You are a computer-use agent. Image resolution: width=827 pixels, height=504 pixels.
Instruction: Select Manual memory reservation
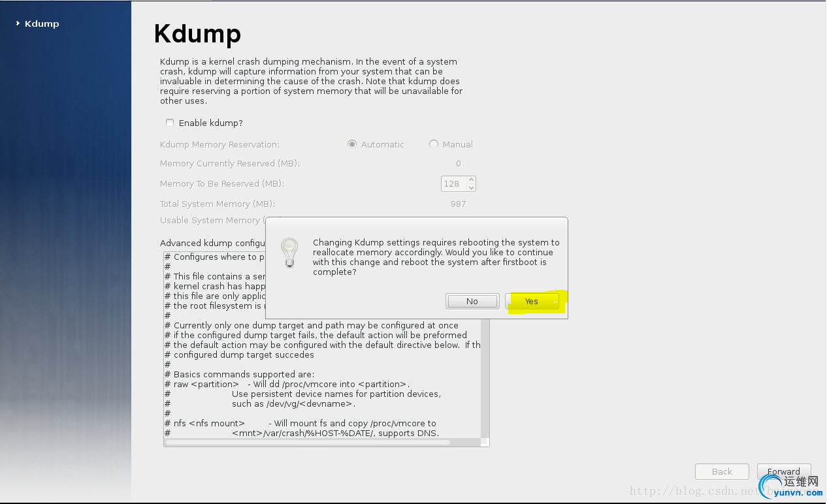tap(434, 144)
